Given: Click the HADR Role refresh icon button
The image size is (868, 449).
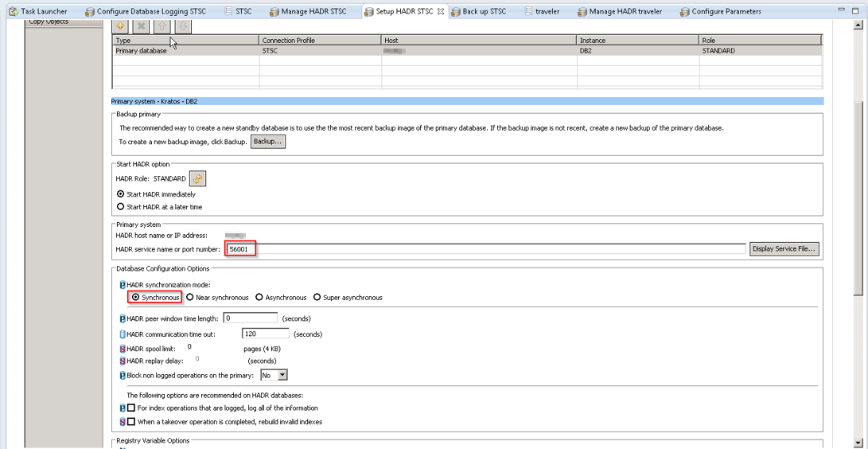Looking at the screenshot, I should [198, 179].
